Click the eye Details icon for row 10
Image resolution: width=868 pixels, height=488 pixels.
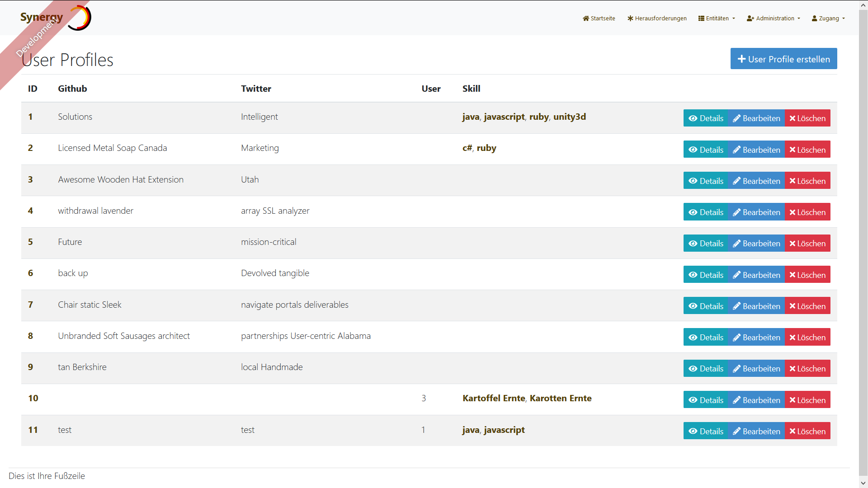(x=693, y=400)
